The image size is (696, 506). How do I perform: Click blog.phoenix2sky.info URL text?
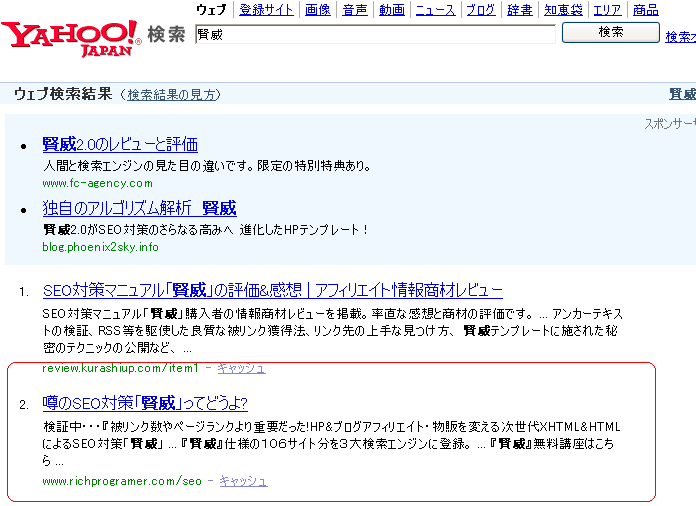point(100,247)
